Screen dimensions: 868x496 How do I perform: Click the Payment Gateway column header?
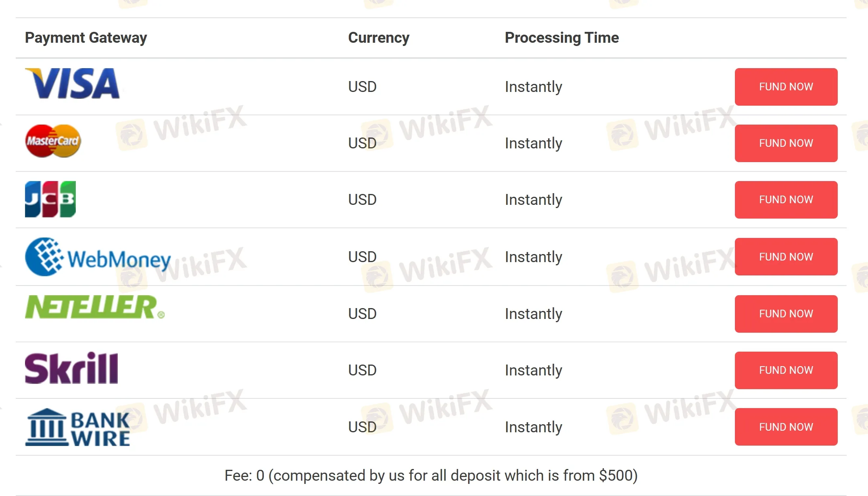click(x=86, y=38)
